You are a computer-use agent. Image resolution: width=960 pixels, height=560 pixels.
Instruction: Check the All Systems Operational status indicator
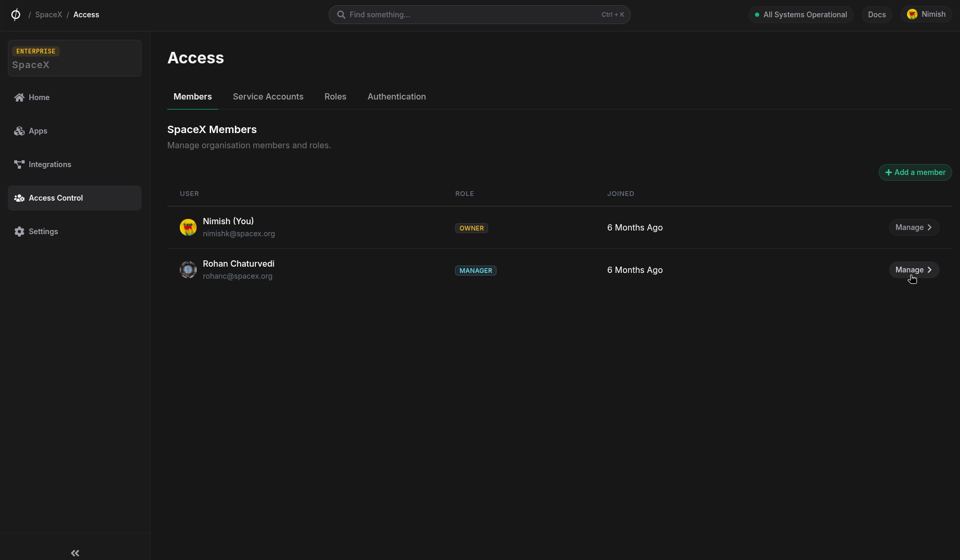[x=757, y=15]
